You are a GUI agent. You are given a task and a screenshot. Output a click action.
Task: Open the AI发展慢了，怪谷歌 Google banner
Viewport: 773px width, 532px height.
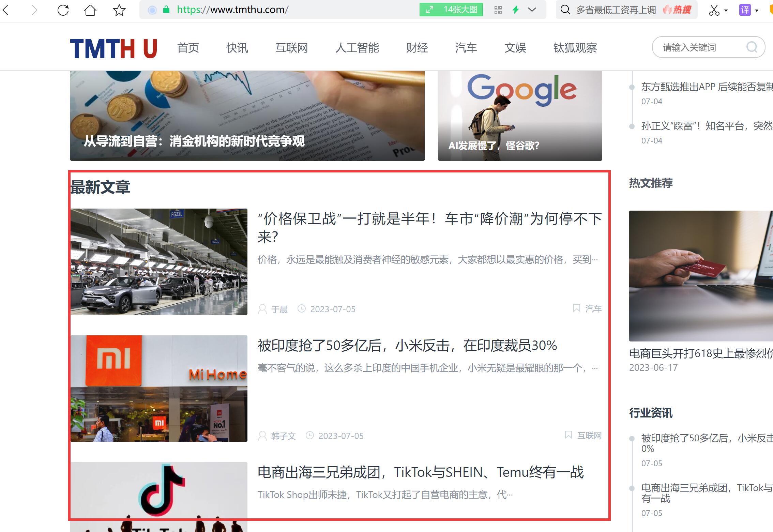pos(520,116)
